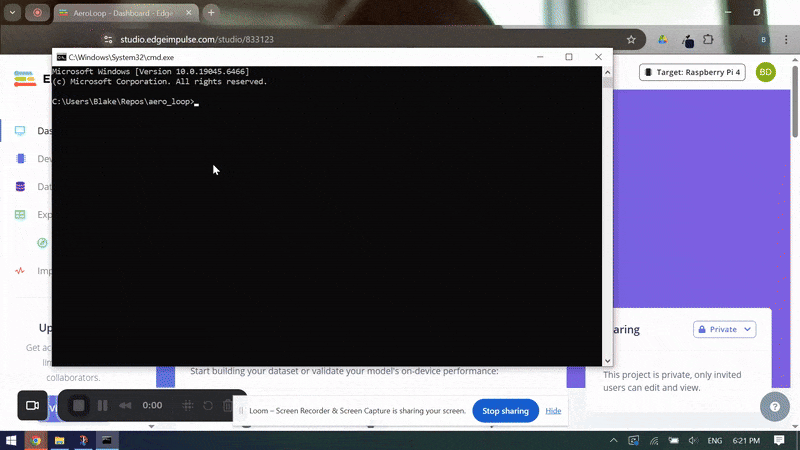Open the muted volume tray icon
This screenshot has width=800, height=450.
pyautogui.click(x=693, y=440)
